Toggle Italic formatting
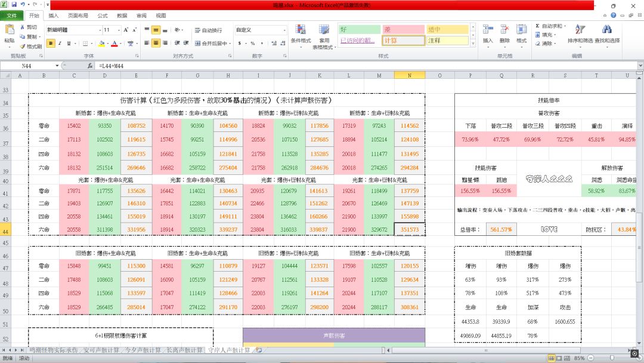The image size is (644, 363). point(60,43)
